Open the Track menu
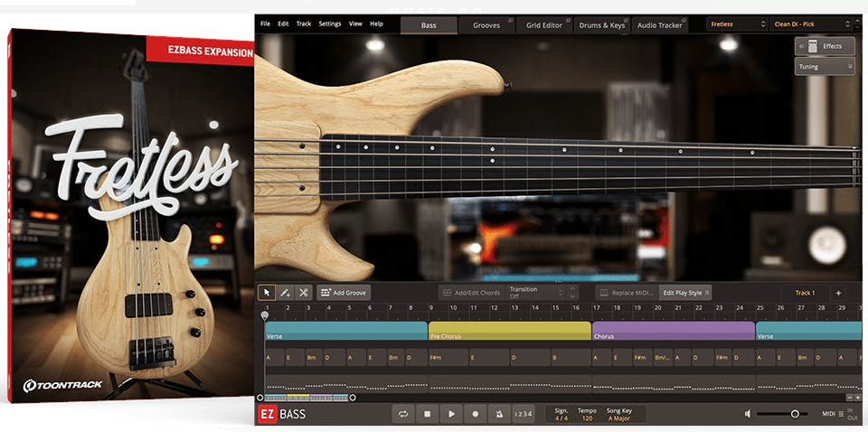 (304, 23)
